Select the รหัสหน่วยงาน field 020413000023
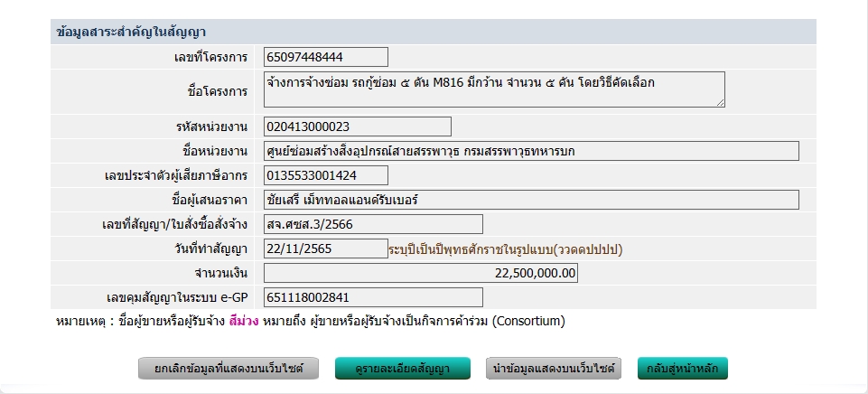 point(358,127)
